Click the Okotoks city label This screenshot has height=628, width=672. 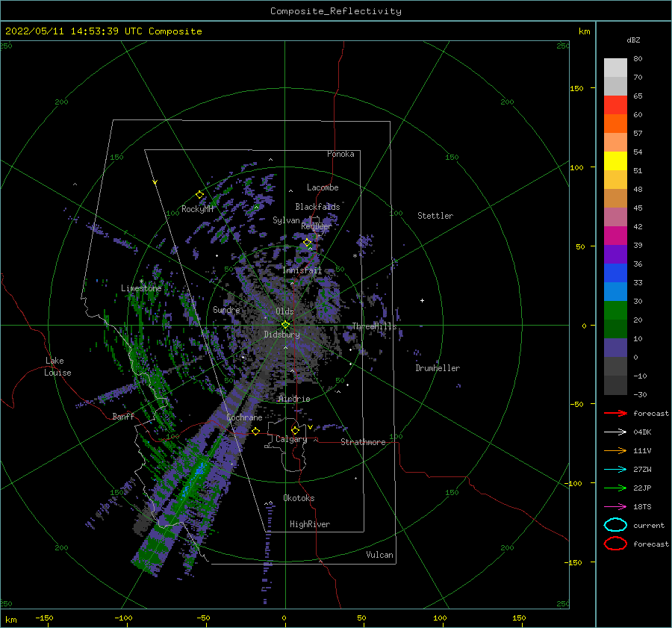tap(299, 498)
